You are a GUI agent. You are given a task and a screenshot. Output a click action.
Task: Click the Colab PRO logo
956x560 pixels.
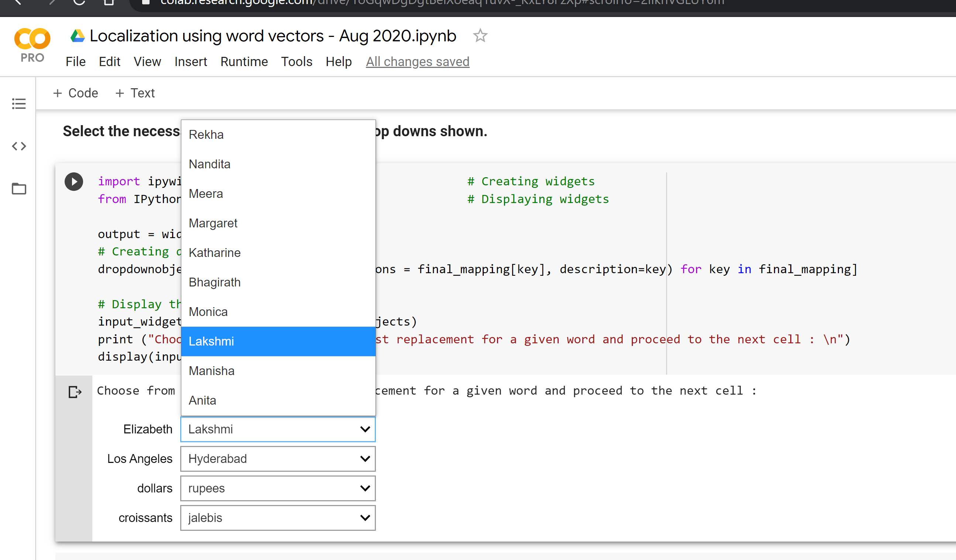tap(32, 45)
